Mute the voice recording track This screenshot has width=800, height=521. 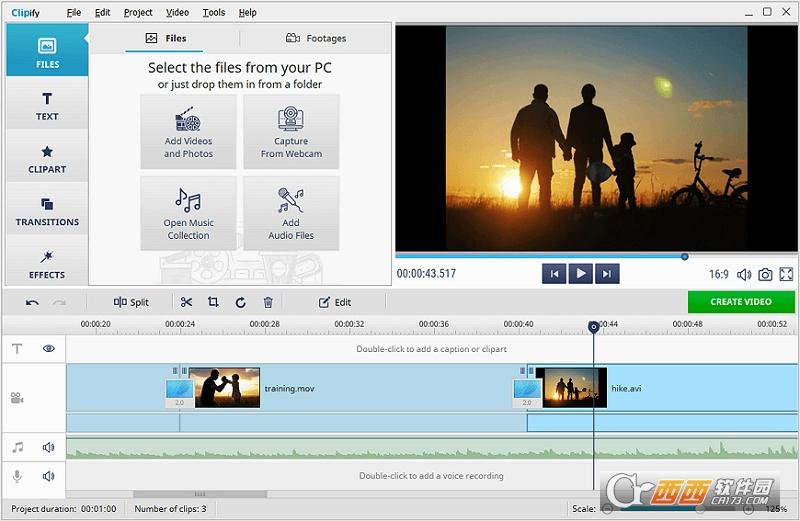coord(48,476)
